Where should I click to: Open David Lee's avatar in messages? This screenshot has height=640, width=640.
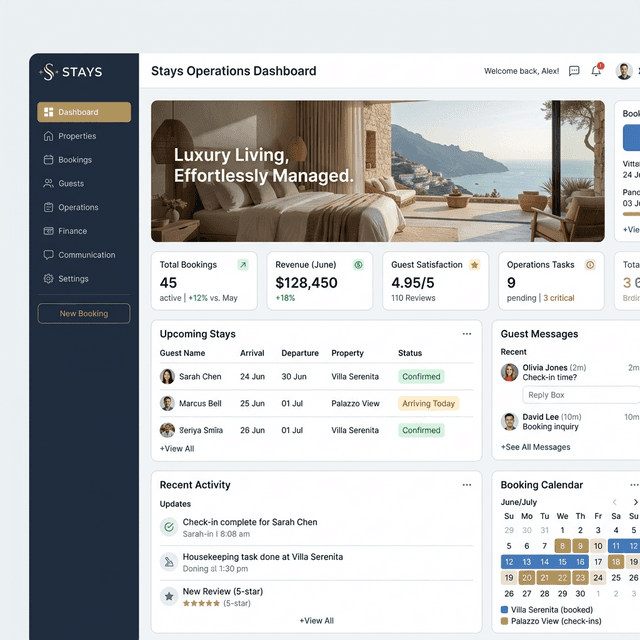509,422
